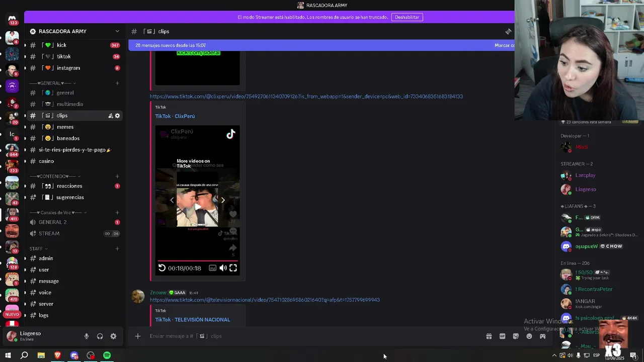
Task: Create invite for clips channel
Action: tap(111, 116)
